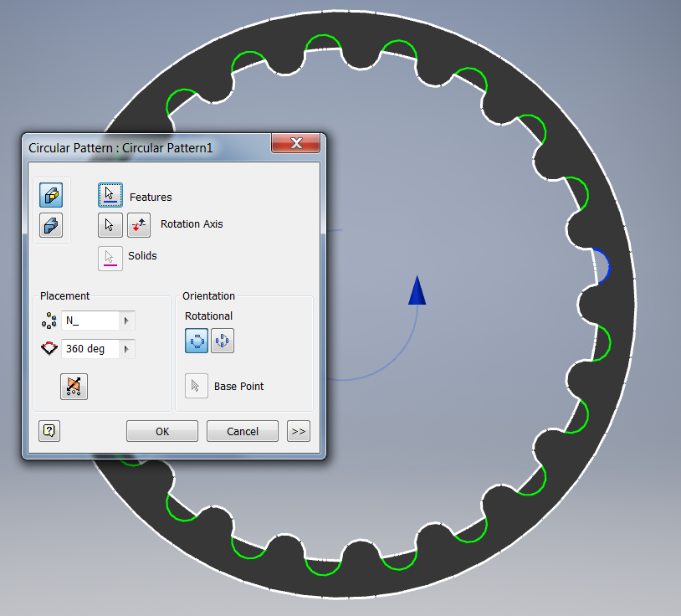Click the Features label

(151, 198)
